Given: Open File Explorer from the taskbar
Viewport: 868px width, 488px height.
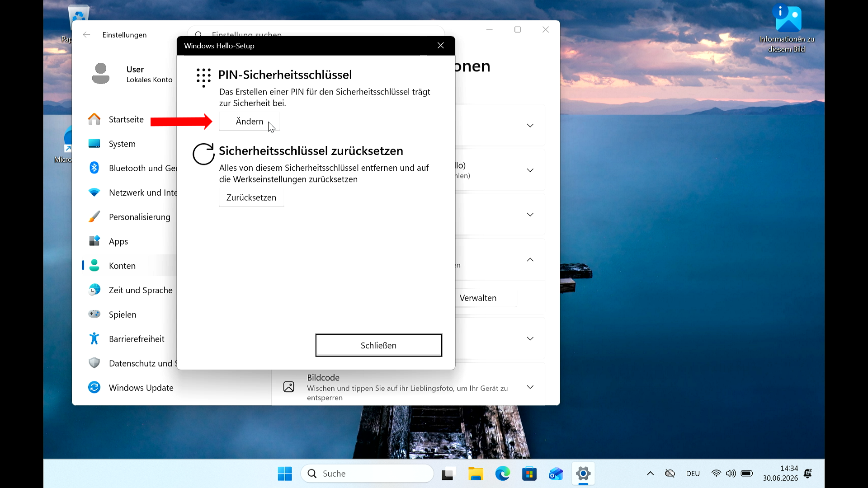Looking at the screenshot, I should coord(476,474).
